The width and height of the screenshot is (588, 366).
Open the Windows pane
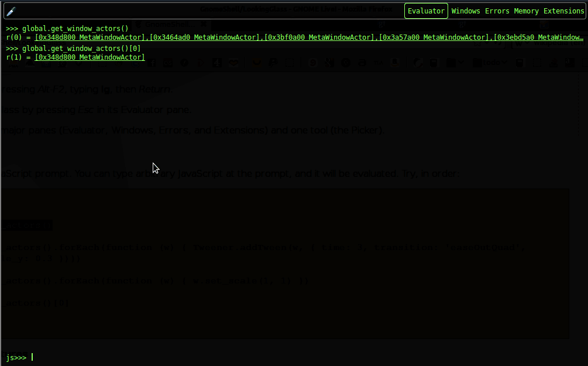pos(465,11)
